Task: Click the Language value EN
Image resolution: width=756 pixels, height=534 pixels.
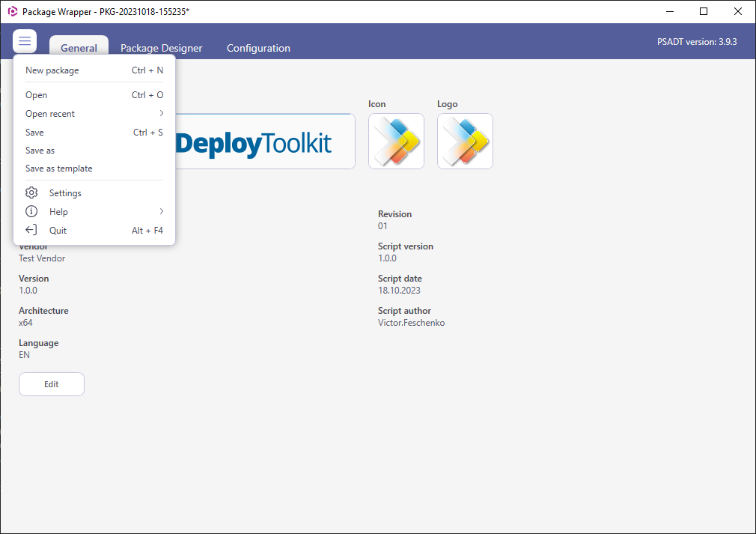Action: coord(24,355)
